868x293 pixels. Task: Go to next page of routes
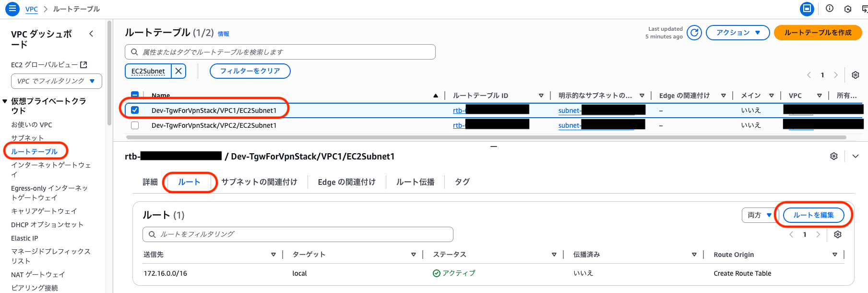click(x=818, y=234)
